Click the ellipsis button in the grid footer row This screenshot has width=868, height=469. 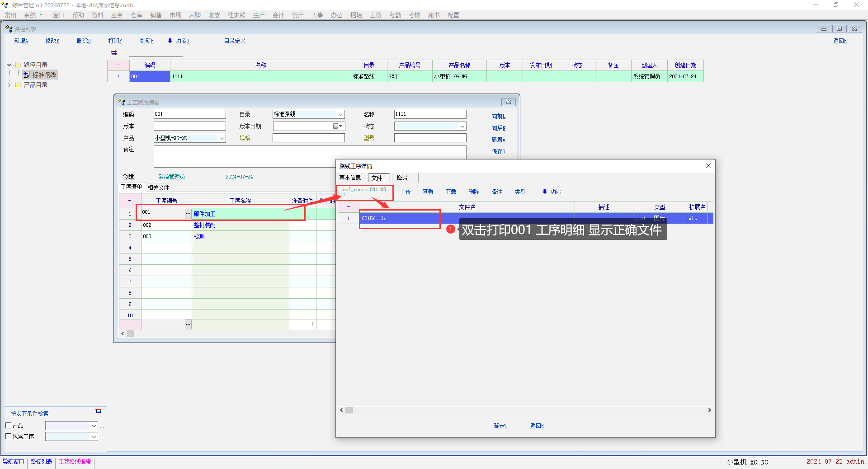pyautogui.click(x=188, y=324)
